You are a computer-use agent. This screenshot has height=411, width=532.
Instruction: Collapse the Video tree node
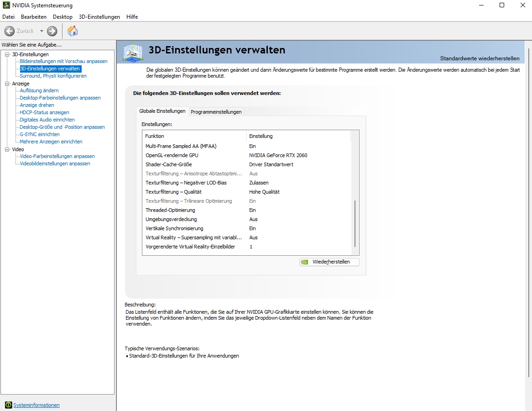tap(7, 149)
